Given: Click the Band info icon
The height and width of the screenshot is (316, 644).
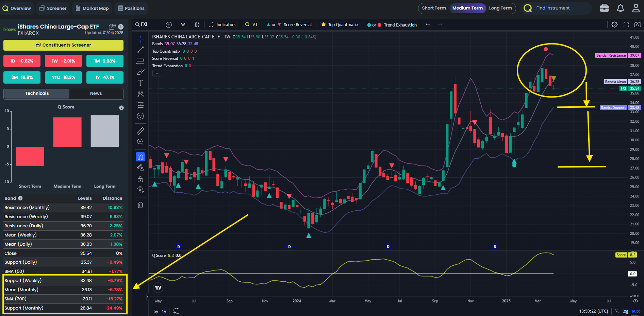Looking at the screenshot, I should [x=20, y=198].
